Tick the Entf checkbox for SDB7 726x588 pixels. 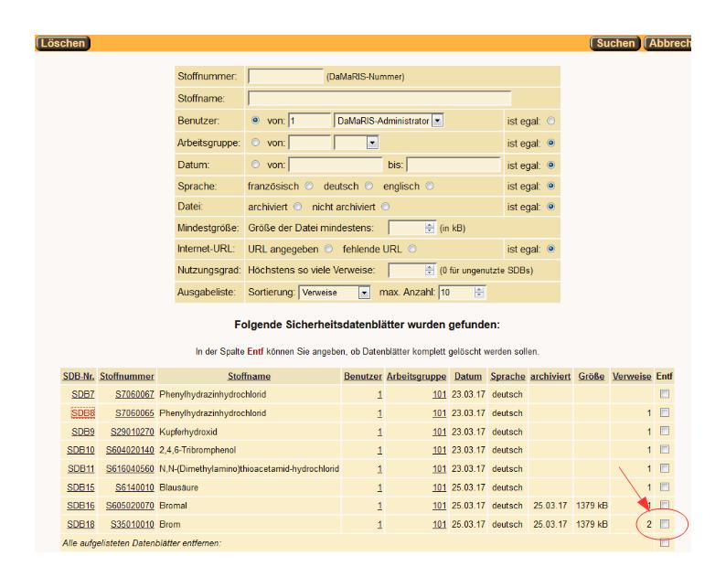pos(665,394)
